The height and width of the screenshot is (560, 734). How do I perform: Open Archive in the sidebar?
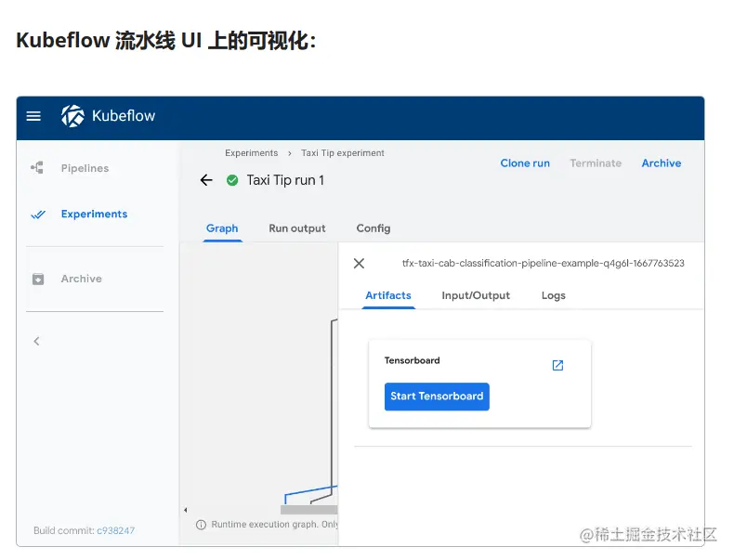(x=82, y=279)
